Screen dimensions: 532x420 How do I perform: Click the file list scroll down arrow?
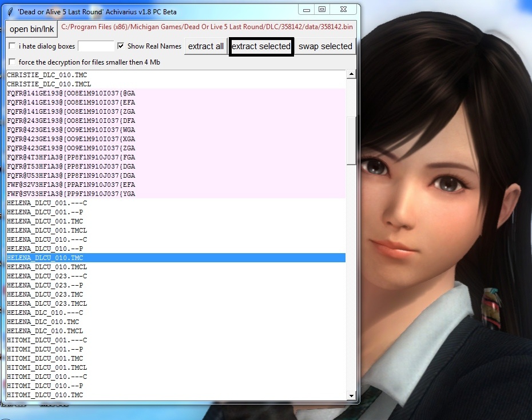pyautogui.click(x=351, y=395)
